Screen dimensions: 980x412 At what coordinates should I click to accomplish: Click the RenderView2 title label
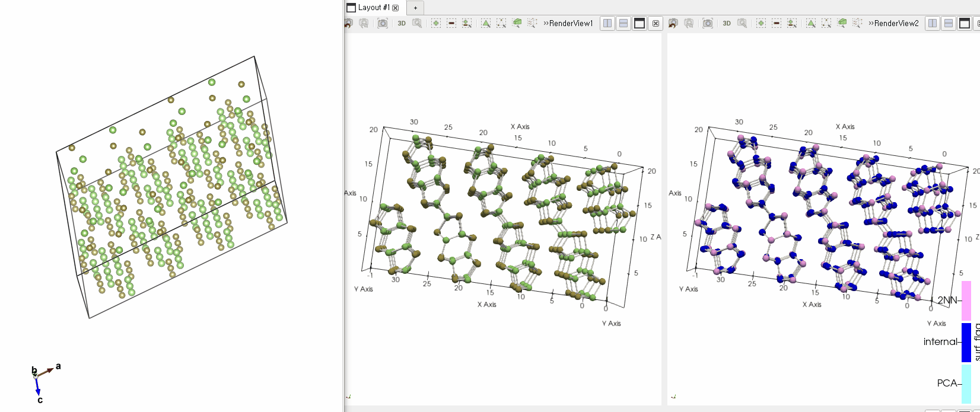coord(896,23)
